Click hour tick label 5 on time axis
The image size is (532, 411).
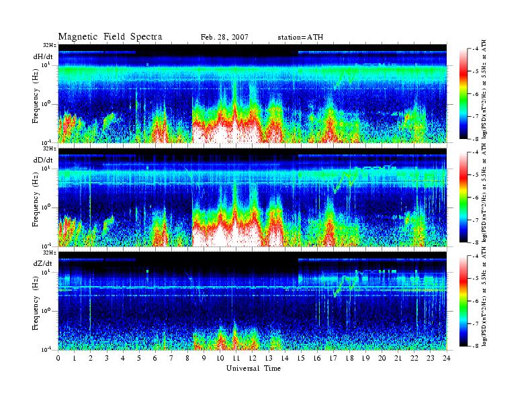[x=139, y=359]
